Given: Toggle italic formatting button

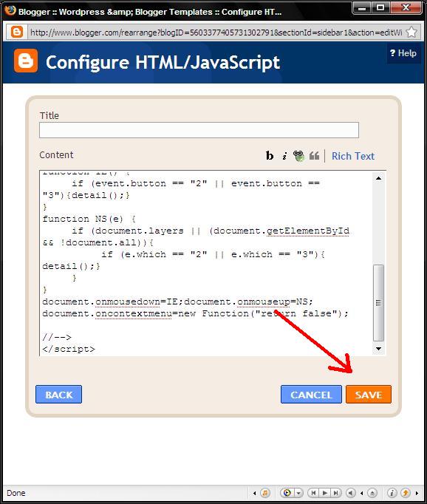Looking at the screenshot, I should click(x=284, y=156).
